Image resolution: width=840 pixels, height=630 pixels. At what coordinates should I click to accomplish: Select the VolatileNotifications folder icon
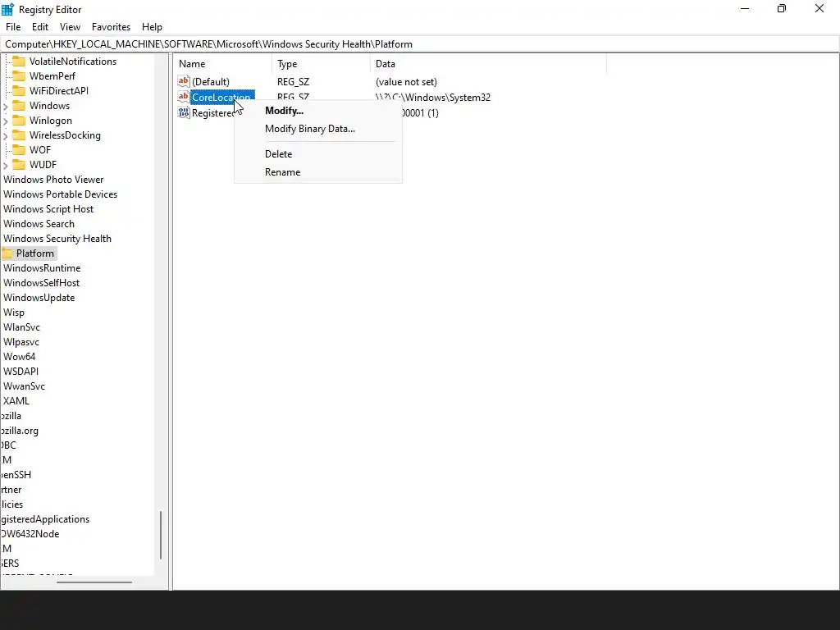pos(19,61)
